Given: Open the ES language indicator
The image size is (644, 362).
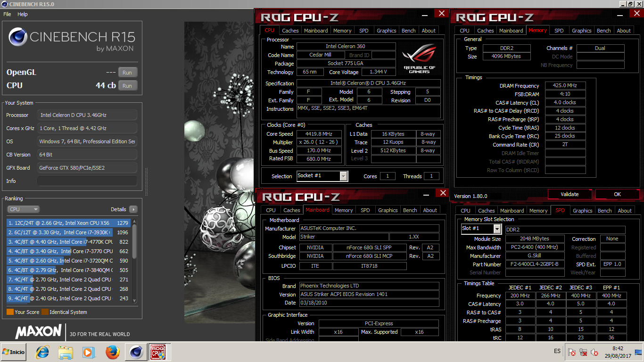Looking at the screenshot, I should click(x=557, y=351).
